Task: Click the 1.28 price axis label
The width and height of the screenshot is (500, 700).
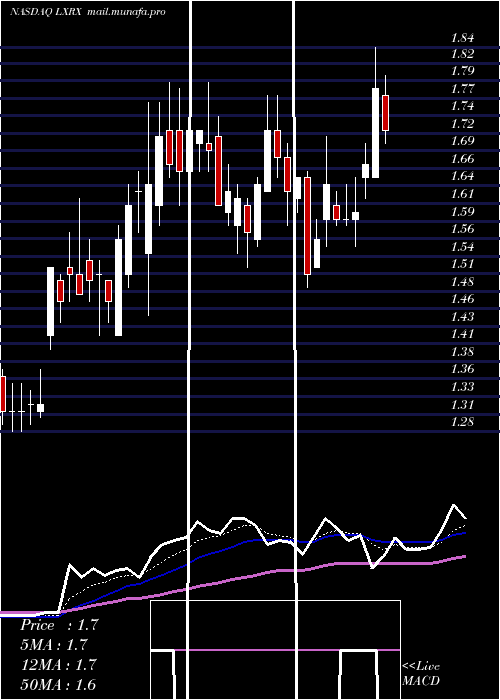Action: 462,422
